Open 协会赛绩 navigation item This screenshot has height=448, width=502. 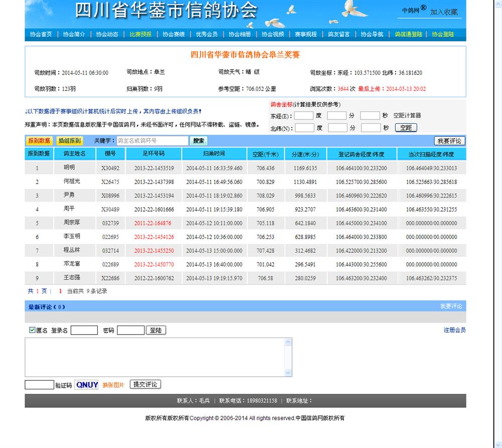click(x=174, y=34)
